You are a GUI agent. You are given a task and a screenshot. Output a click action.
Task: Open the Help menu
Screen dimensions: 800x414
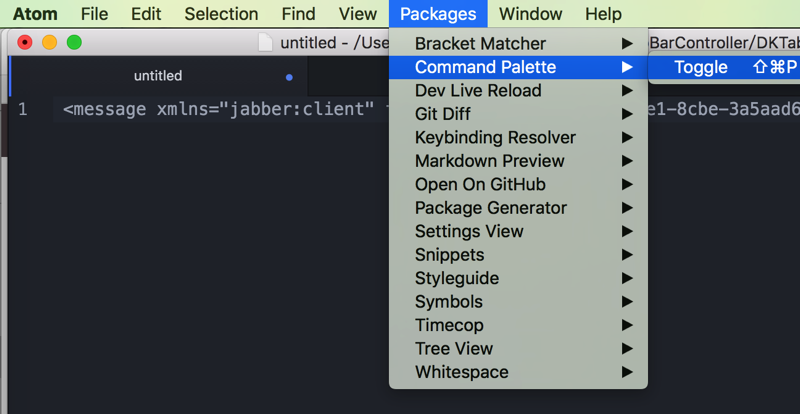click(604, 14)
